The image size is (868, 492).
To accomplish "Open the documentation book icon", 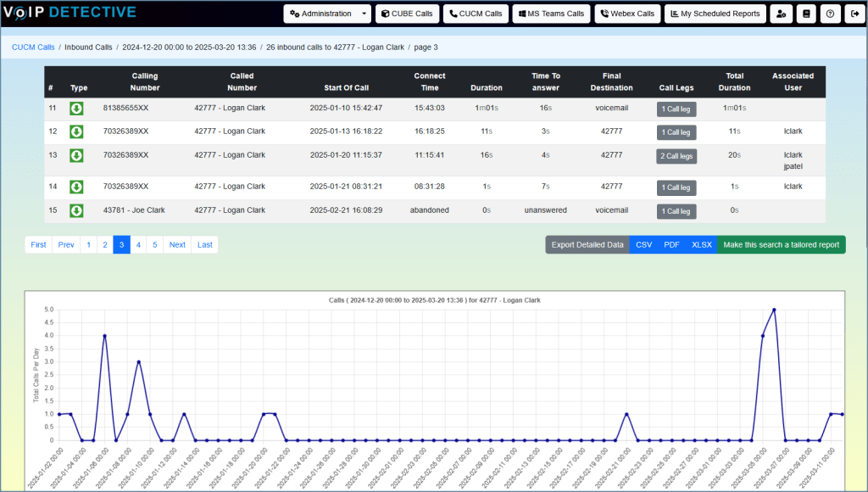I will [x=806, y=14].
